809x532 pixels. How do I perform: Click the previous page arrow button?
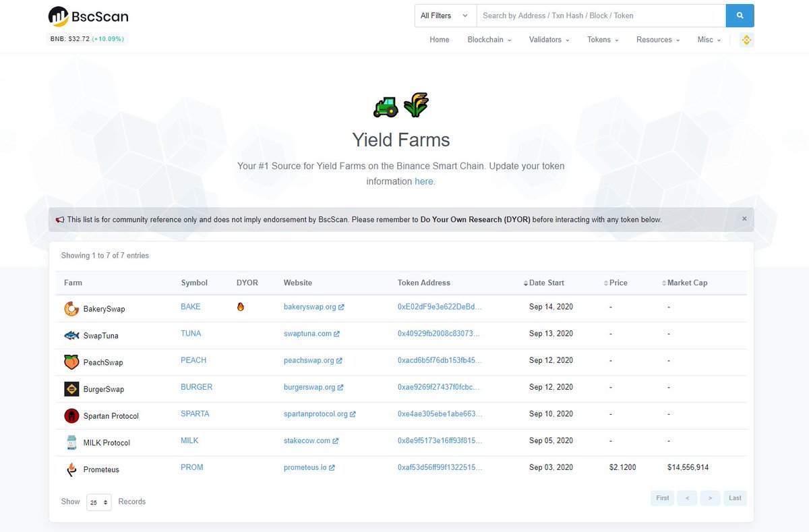pos(687,498)
